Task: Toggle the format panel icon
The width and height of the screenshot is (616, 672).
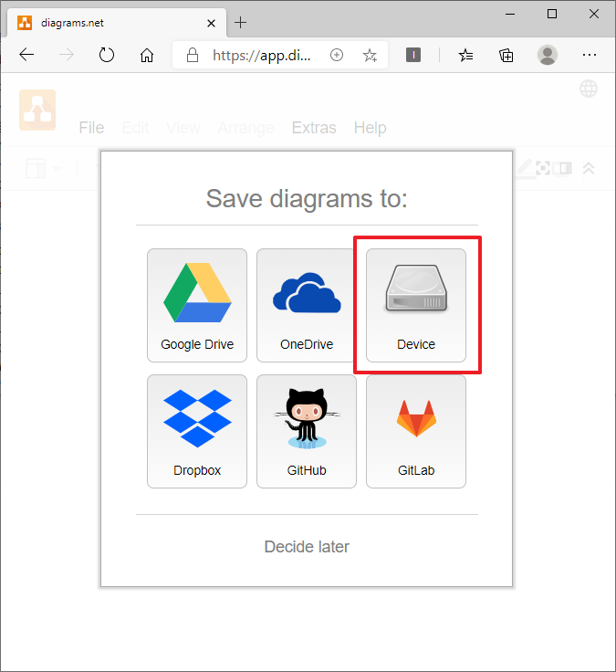Action: click(x=563, y=168)
